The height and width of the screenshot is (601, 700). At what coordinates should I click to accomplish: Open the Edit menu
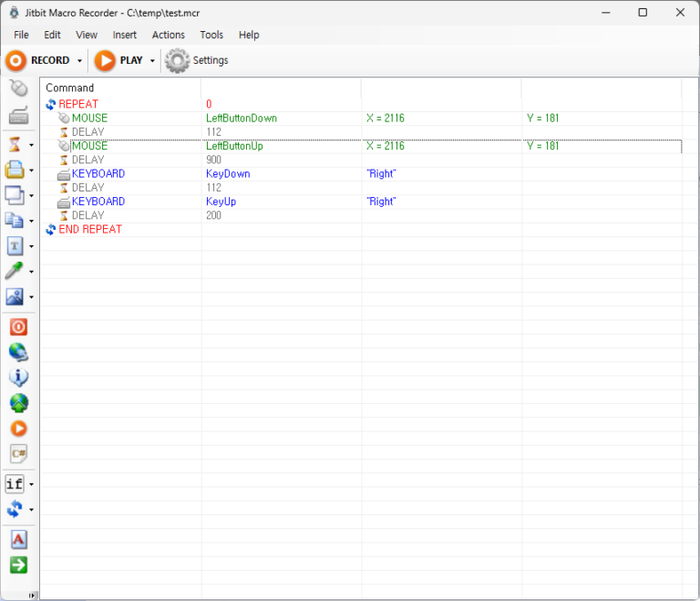tap(52, 35)
